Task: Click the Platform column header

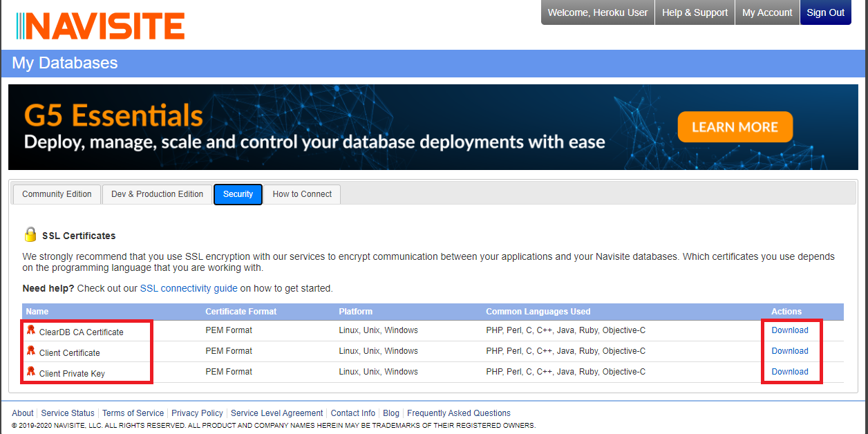Action: click(x=355, y=312)
